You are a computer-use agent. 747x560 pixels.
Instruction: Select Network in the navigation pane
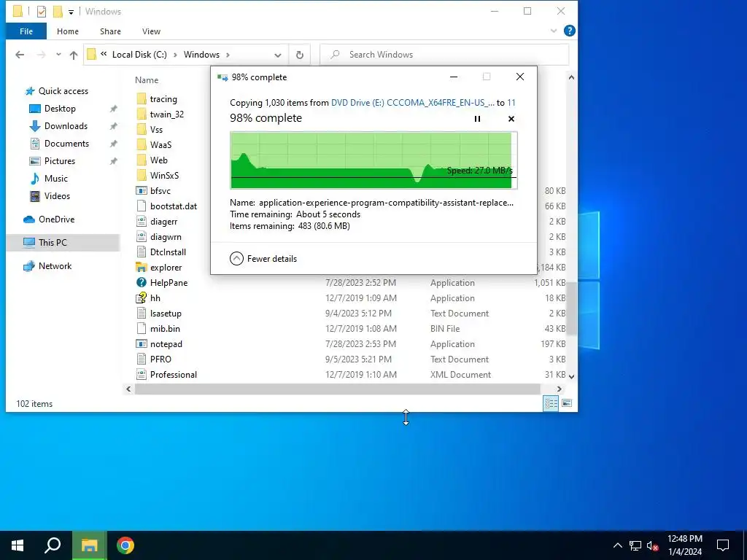pos(55,266)
